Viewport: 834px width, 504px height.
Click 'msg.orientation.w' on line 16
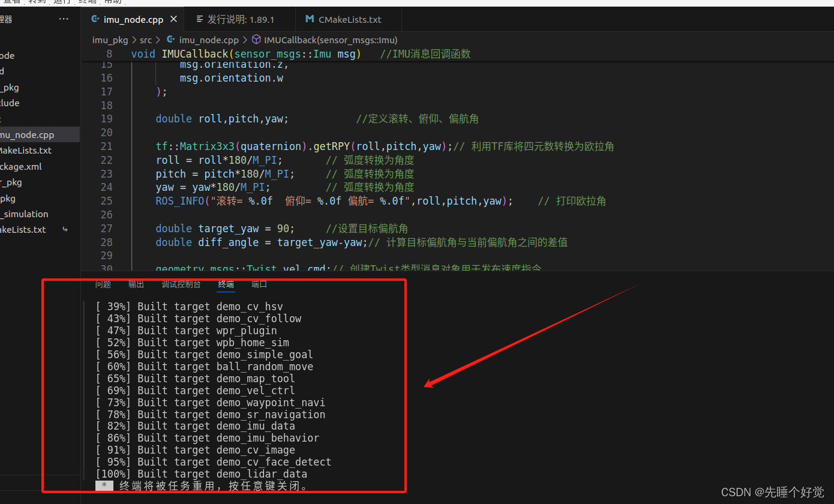tap(232, 78)
